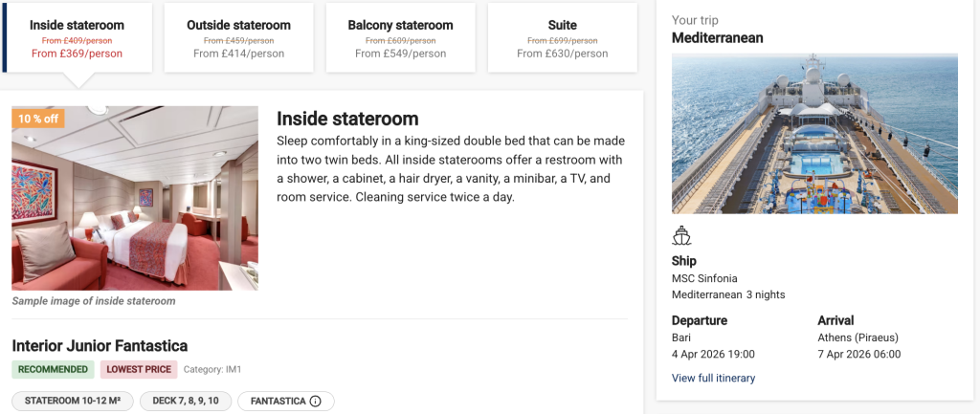Screen dimensions: 980x414
Task: Click the Inside stateroom From £369/person price
Action: pyautogui.click(x=77, y=54)
